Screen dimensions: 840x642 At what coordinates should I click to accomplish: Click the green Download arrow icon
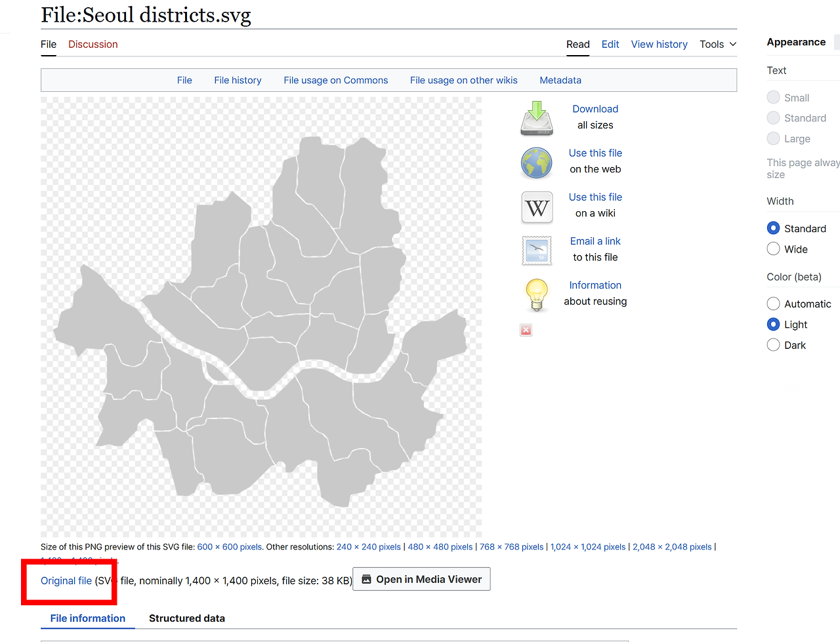click(537, 118)
